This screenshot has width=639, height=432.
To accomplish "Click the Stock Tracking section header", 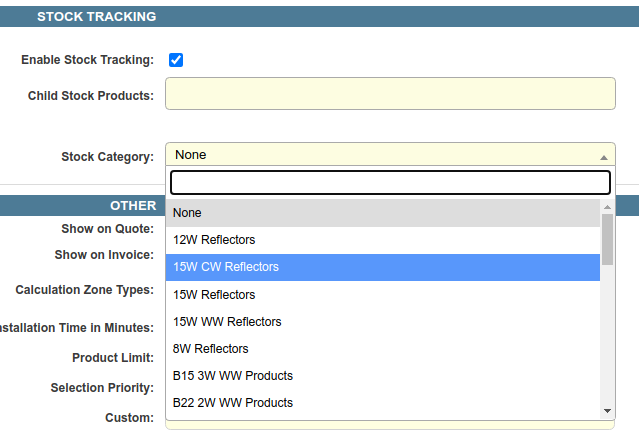I will coord(97,17).
